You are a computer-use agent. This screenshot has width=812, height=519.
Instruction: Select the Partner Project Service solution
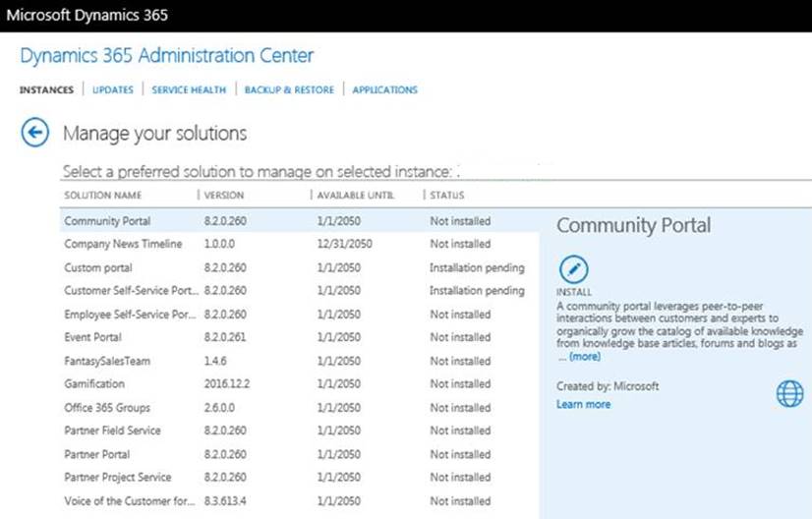[299, 477]
